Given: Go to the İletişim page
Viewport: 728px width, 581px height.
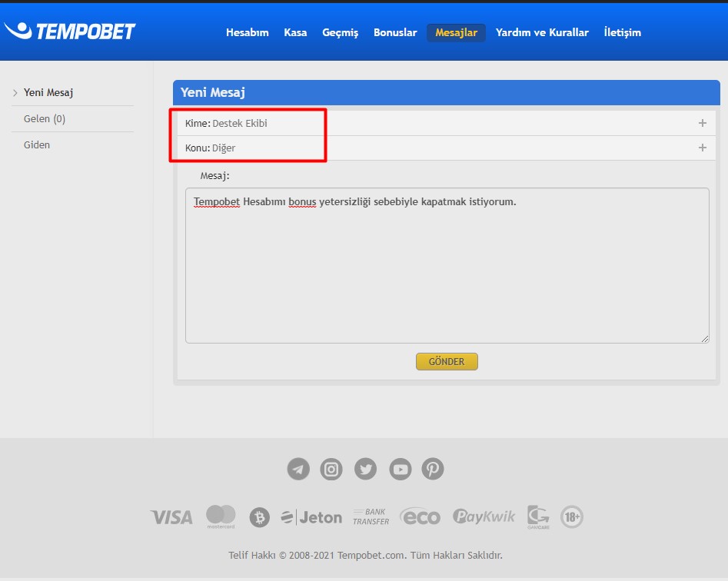Looking at the screenshot, I should point(622,32).
